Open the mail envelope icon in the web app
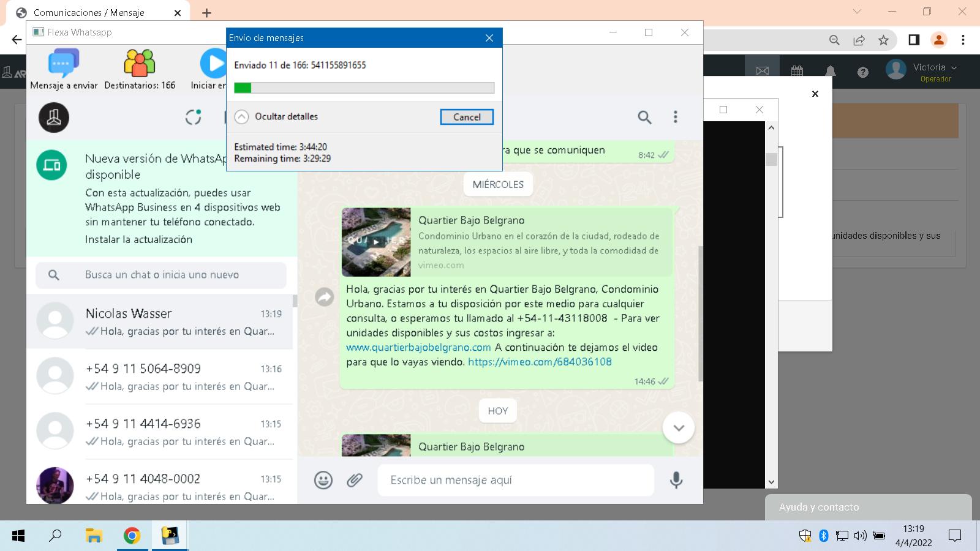 click(x=762, y=72)
